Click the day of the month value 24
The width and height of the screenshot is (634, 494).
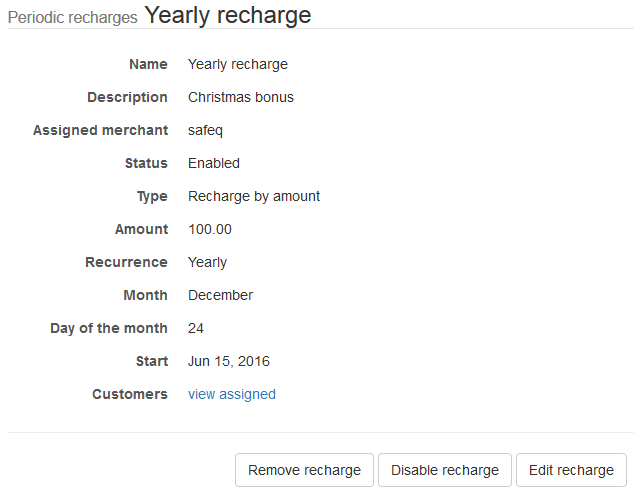pos(196,328)
